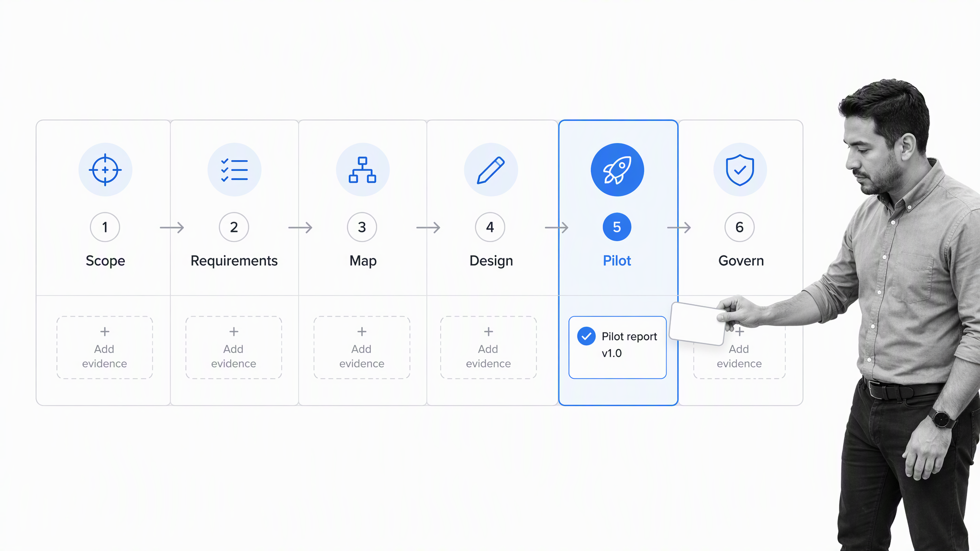Open the Requirements stage label
Screen dimensions: 980x551
[234, 261]
